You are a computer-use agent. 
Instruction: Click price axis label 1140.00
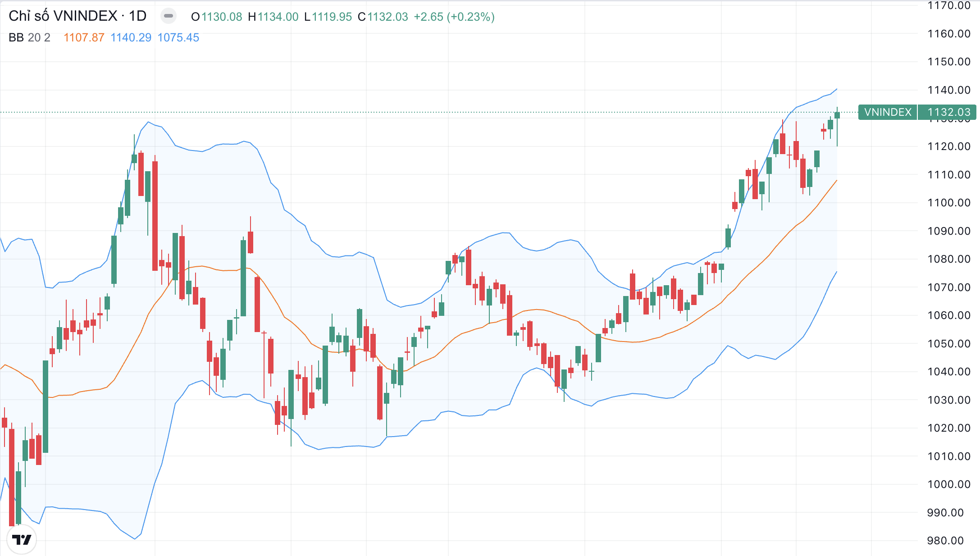pyautogui.click(x=948, y=90)
